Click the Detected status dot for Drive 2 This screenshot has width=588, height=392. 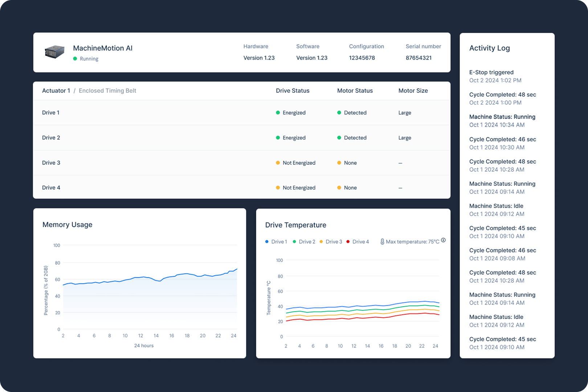pyautogui.click(x=339, y=138)
